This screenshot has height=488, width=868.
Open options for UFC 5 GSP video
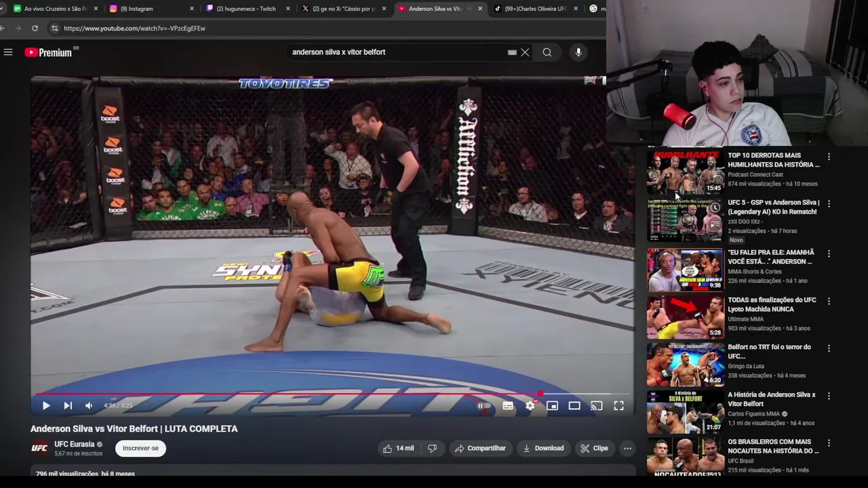click(x=829, y=203)
